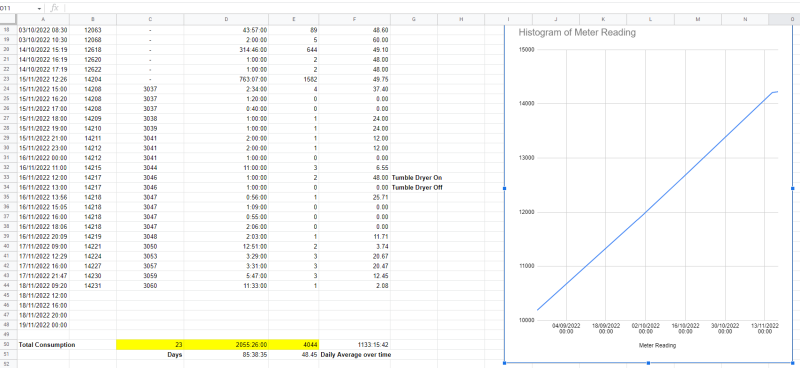Select column D header
Image resolution: width=800 pixels, height=368 pixels.
[226, 19]
